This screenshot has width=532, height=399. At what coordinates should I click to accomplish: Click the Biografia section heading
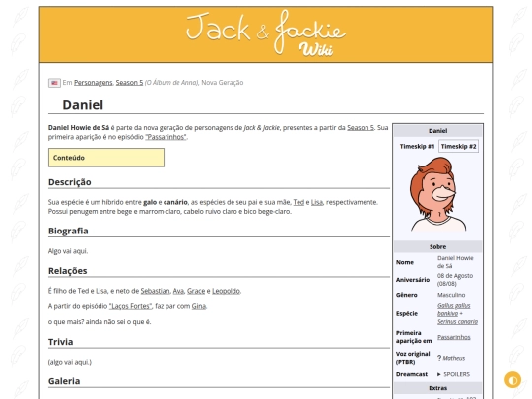(68, 232)
